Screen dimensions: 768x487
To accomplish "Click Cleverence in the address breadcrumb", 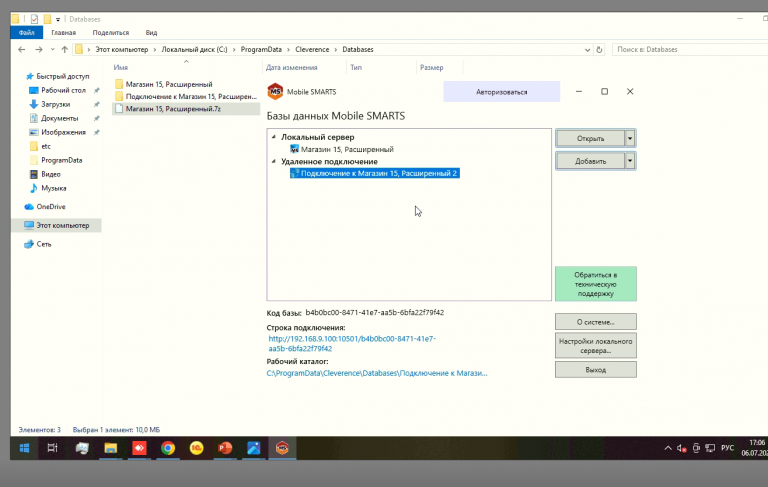I will click(x=312, y=49).
